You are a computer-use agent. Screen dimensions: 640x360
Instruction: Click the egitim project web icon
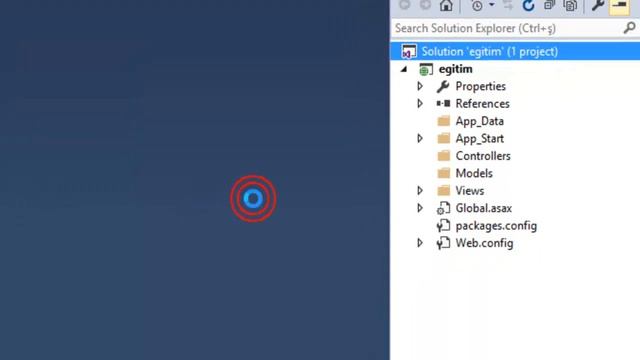(x=426, y=69)
